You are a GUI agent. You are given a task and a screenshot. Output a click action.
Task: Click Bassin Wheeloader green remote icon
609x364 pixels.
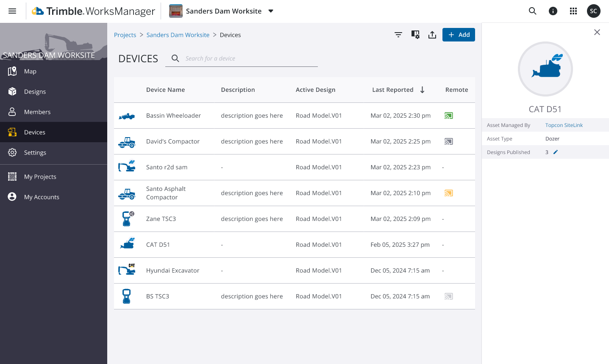449,116
